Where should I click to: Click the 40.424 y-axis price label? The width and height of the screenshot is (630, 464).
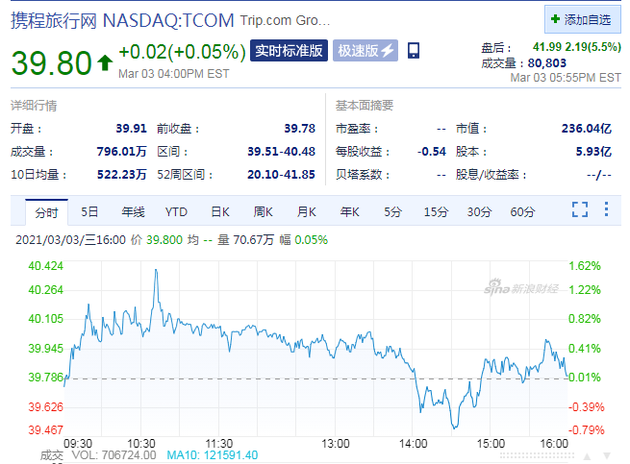(46, 266)
